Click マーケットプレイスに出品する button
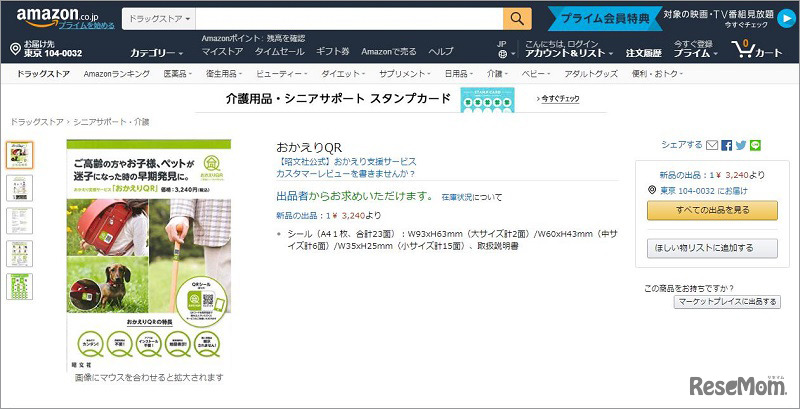The width and height of the screenshot is (800, 409). pyautogui.click(x=727, y=301)
